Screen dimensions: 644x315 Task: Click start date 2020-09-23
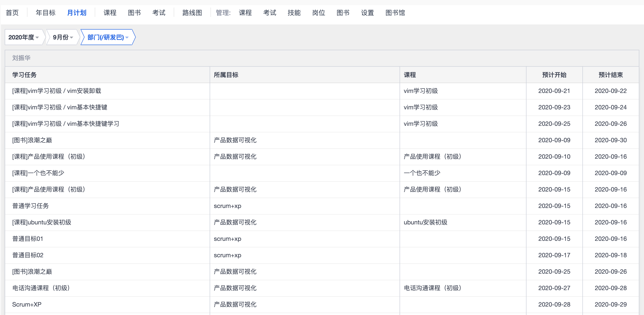[554, 107]
